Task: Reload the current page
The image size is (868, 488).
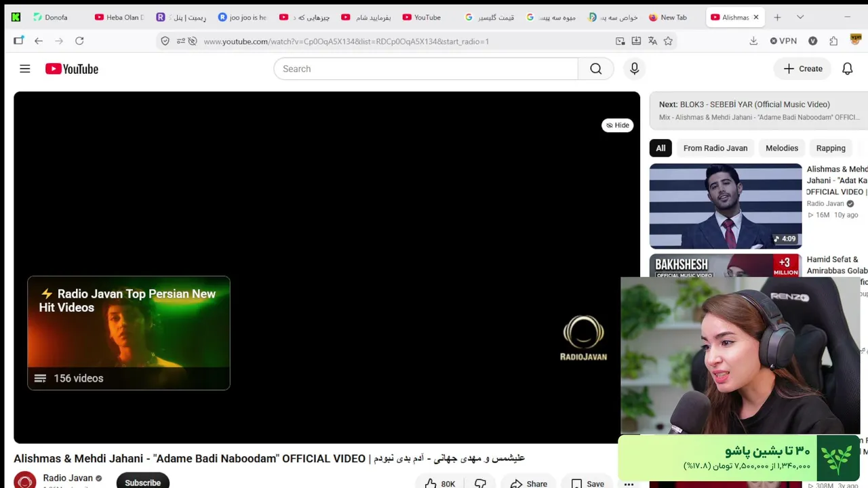Action: point(79,41)
